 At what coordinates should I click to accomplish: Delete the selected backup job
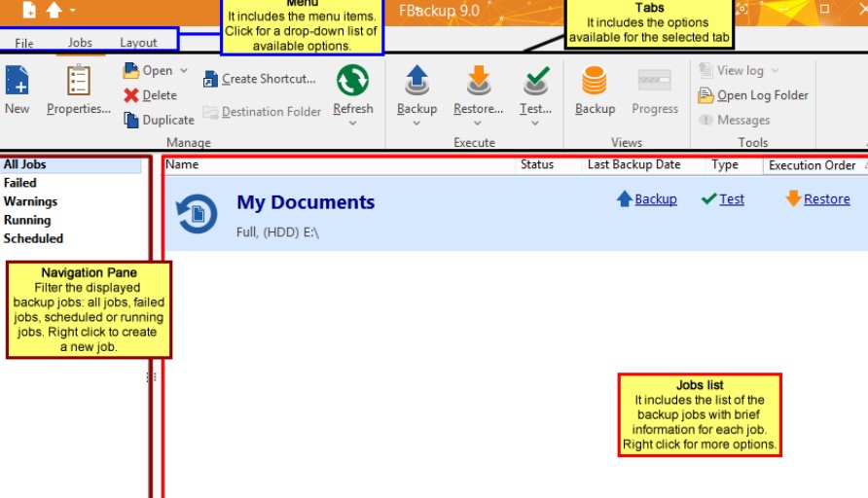pos(151,95)
